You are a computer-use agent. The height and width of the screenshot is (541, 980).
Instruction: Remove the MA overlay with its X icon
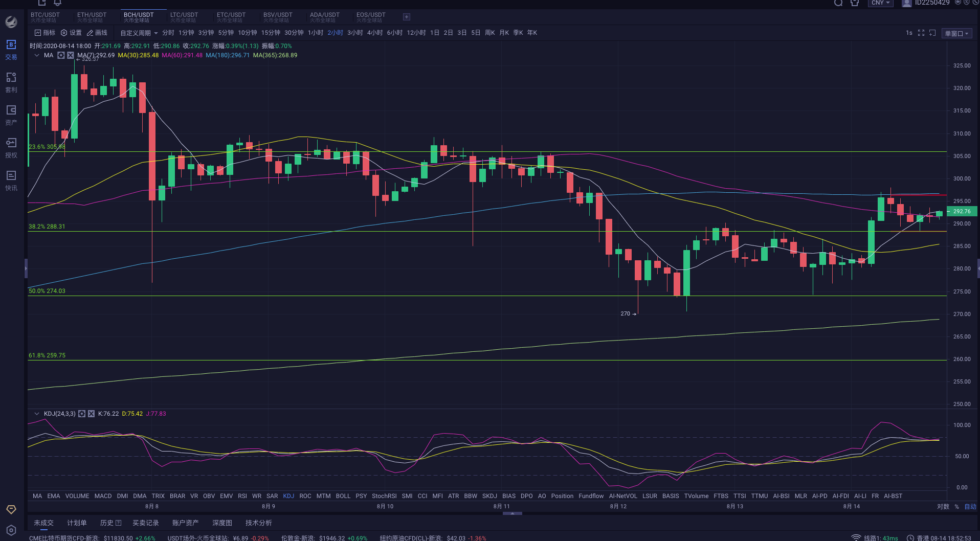70,55
